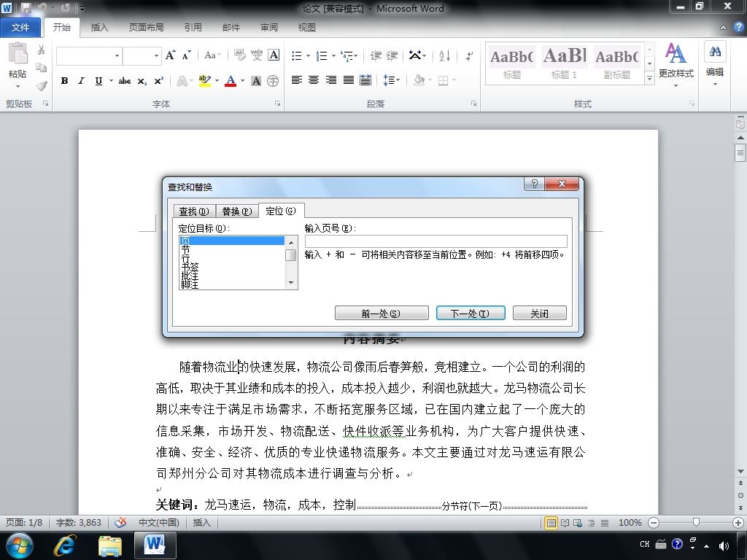Click the enclosed character icon

click(273, 81)
